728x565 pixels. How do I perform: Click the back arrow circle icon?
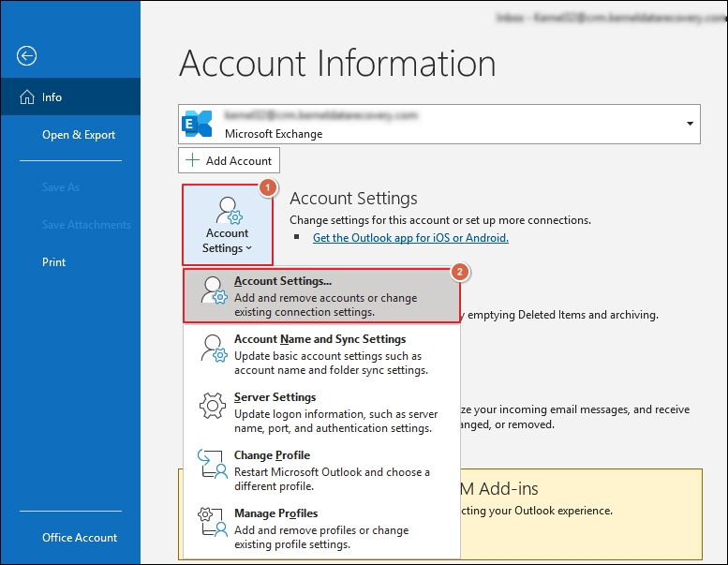[27, 55]
